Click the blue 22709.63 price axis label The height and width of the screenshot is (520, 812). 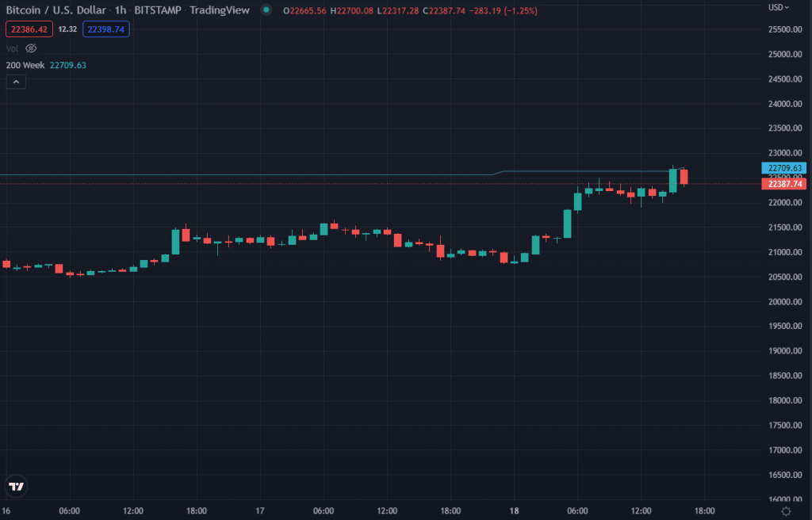click(783, 168)
